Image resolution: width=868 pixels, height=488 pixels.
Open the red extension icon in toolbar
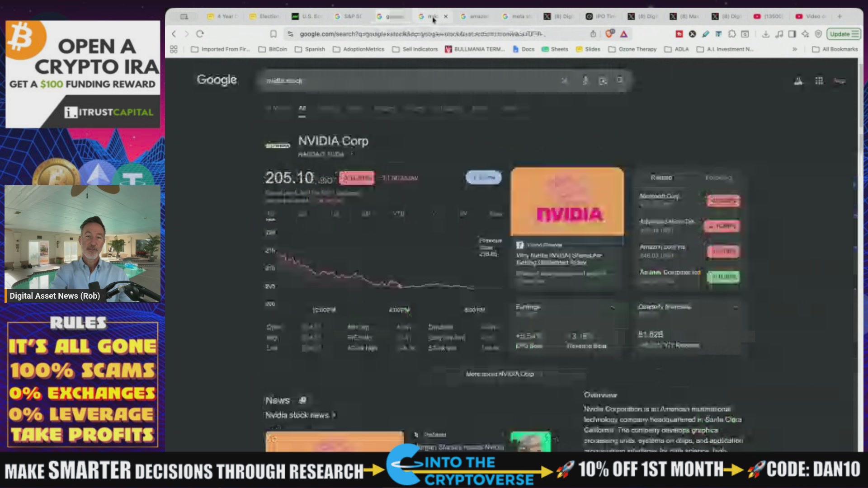pyautogui.click(x=679, y=34)
